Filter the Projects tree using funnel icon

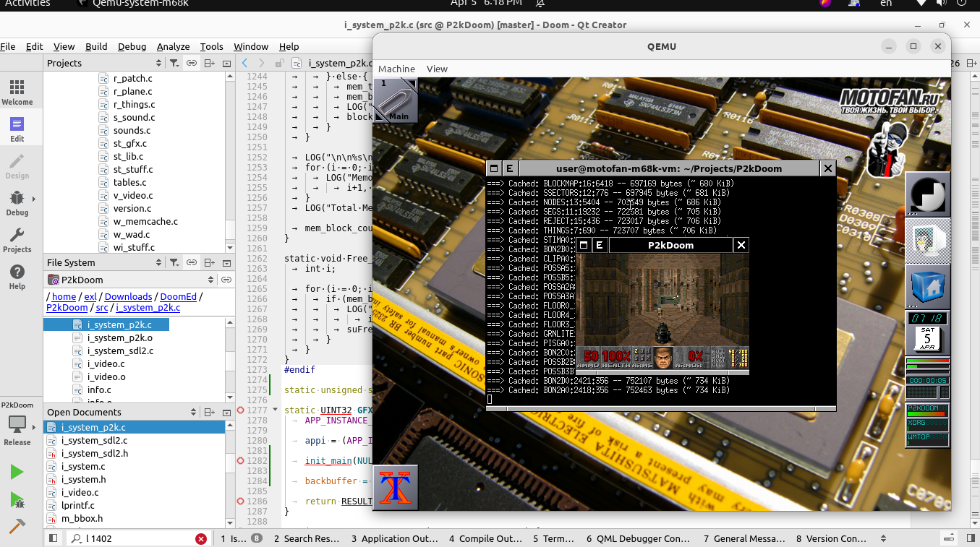[x=174, y=64]
